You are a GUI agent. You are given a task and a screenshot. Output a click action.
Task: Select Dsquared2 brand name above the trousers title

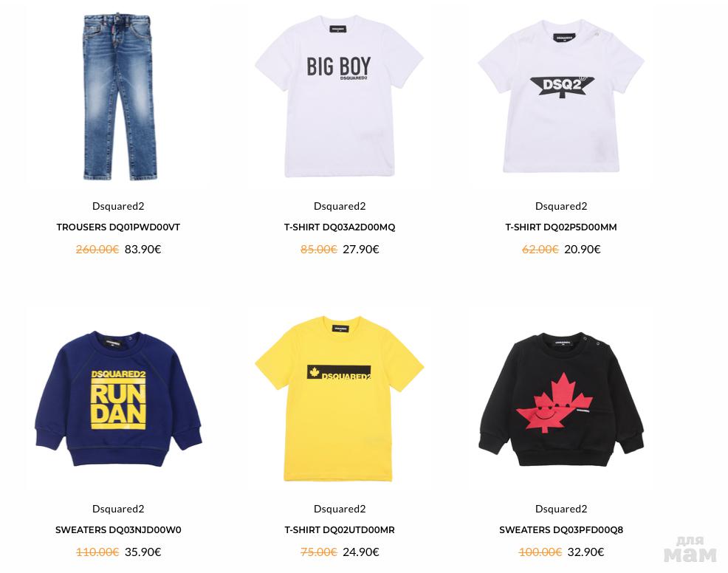118,206
